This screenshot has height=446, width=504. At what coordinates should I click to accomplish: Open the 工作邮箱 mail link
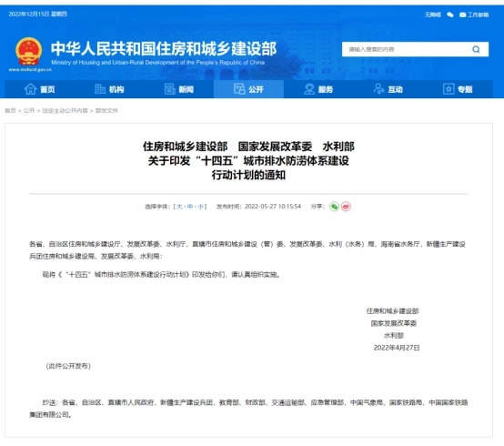pyautogui.click(x=474, y=15)
